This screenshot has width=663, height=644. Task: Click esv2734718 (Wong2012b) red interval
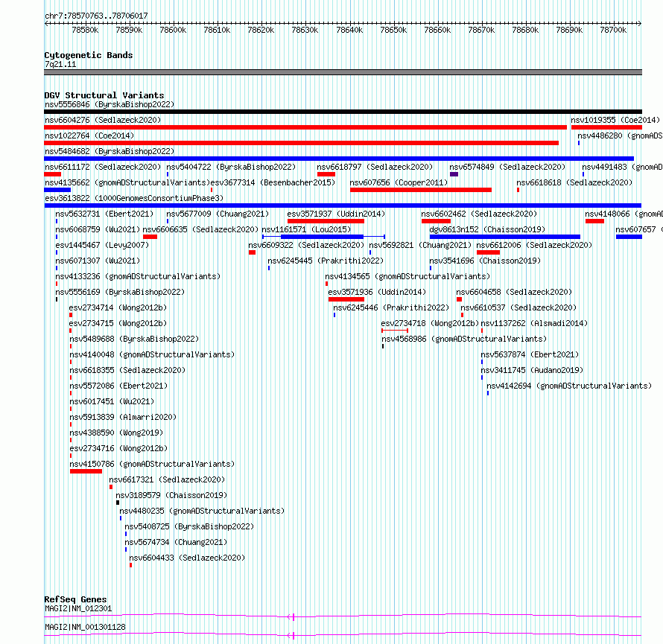click(395, 331)
